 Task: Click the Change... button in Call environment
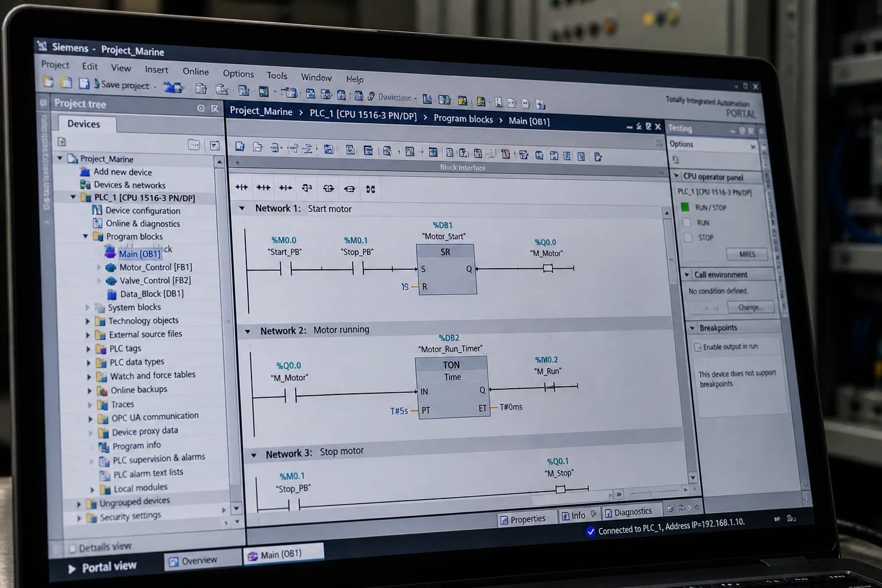[751, 307]
